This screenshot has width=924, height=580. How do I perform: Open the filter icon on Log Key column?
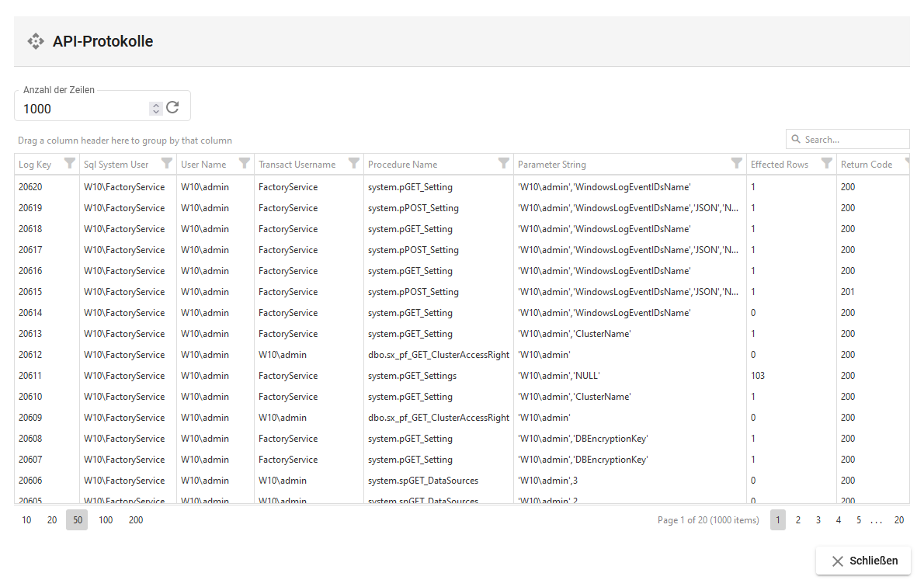(x=70, y=164)
